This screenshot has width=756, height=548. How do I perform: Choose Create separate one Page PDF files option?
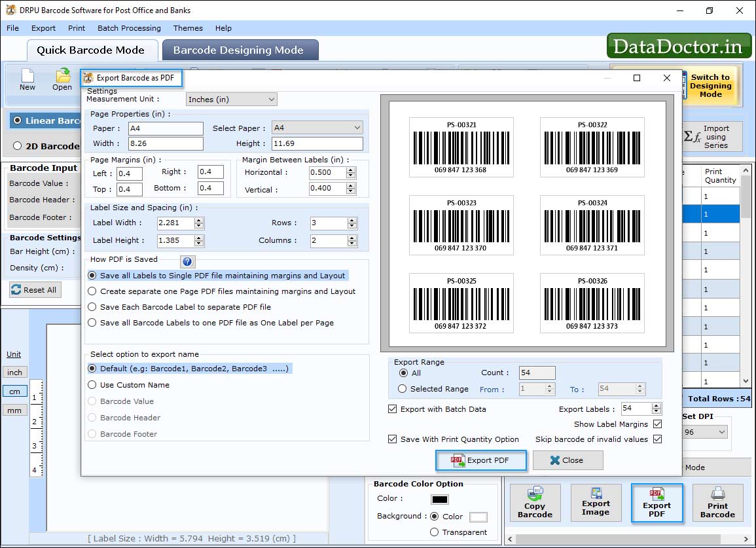tap(92, 291)
